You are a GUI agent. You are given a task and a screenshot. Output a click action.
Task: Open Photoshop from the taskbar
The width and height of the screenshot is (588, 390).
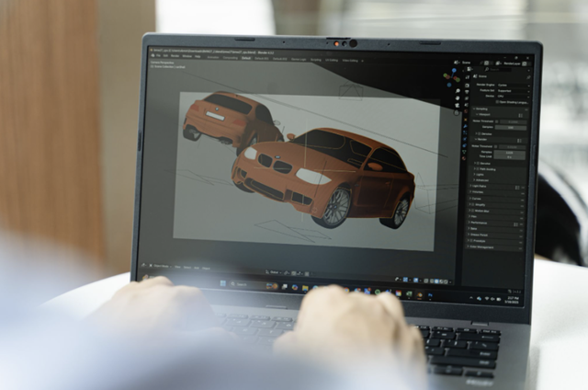pyautogui.click(x=430, y=295)
